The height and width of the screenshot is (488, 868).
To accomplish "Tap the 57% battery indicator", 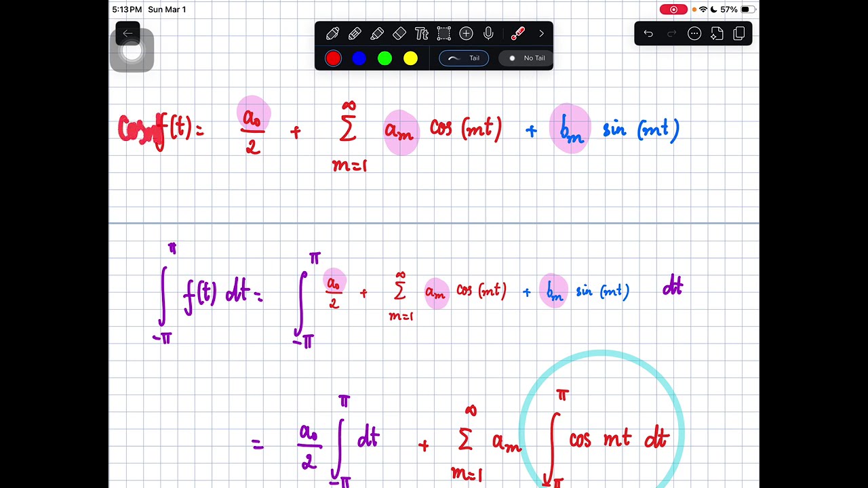I will tap(738, 9).
